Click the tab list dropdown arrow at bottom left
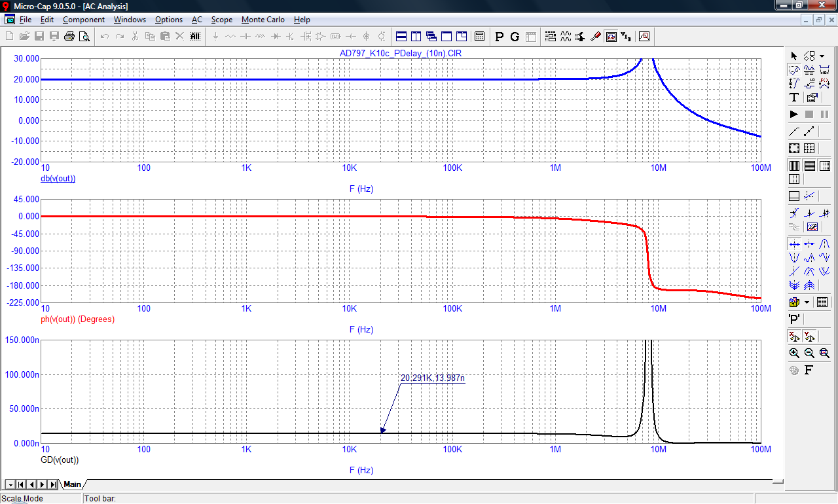The image size is (838, 504). [10, 484]
